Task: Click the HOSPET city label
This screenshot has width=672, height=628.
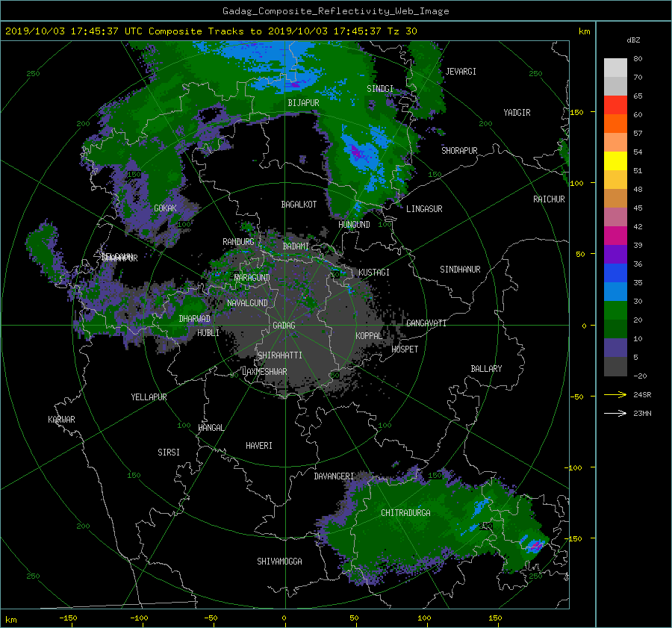Action: (405, 349)
